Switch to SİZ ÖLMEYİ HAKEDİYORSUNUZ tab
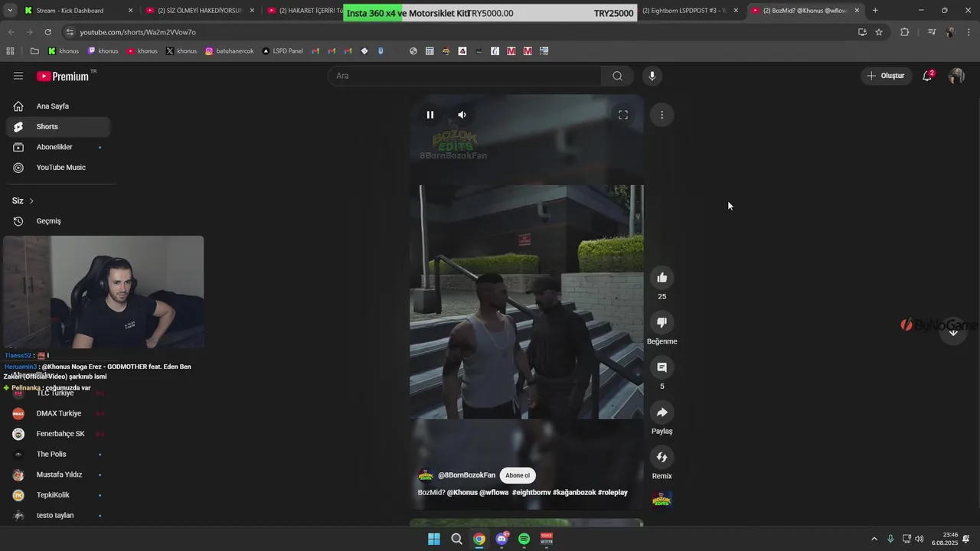Image resolution: width=980 pixels, height=551 pixels. pyautogui.click(x=201, y=11)
